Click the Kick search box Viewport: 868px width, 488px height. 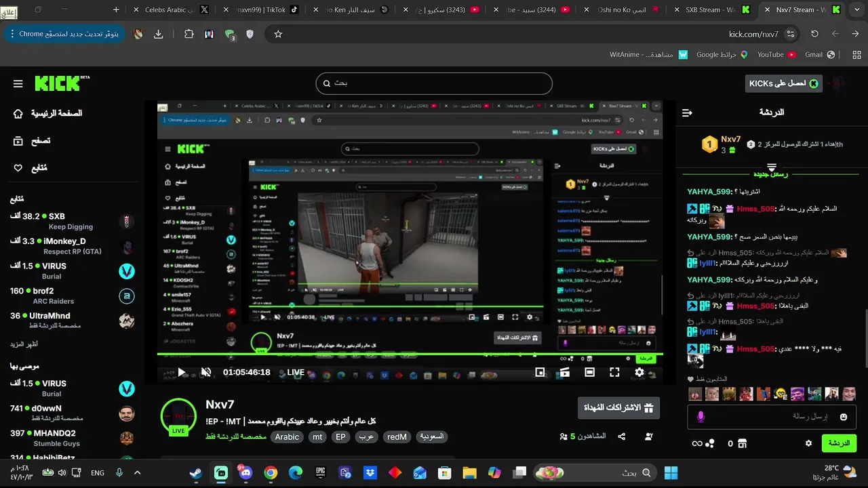tap(434, 83)
